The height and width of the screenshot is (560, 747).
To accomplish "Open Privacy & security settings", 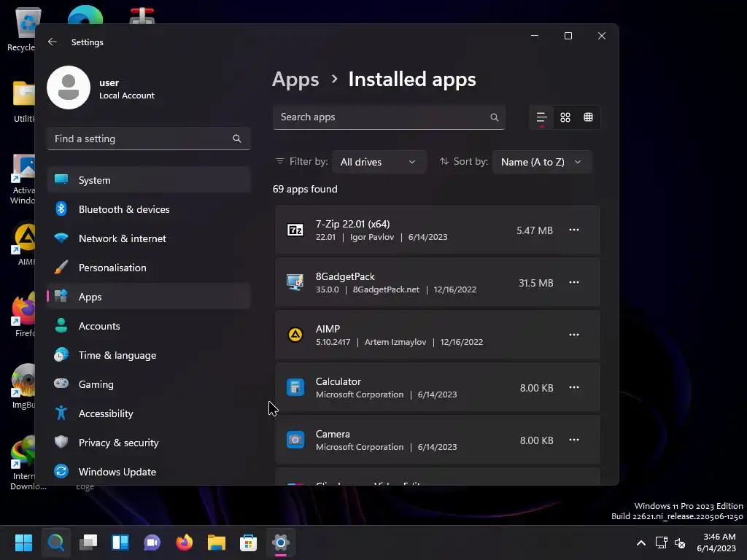I will [149, 443].
